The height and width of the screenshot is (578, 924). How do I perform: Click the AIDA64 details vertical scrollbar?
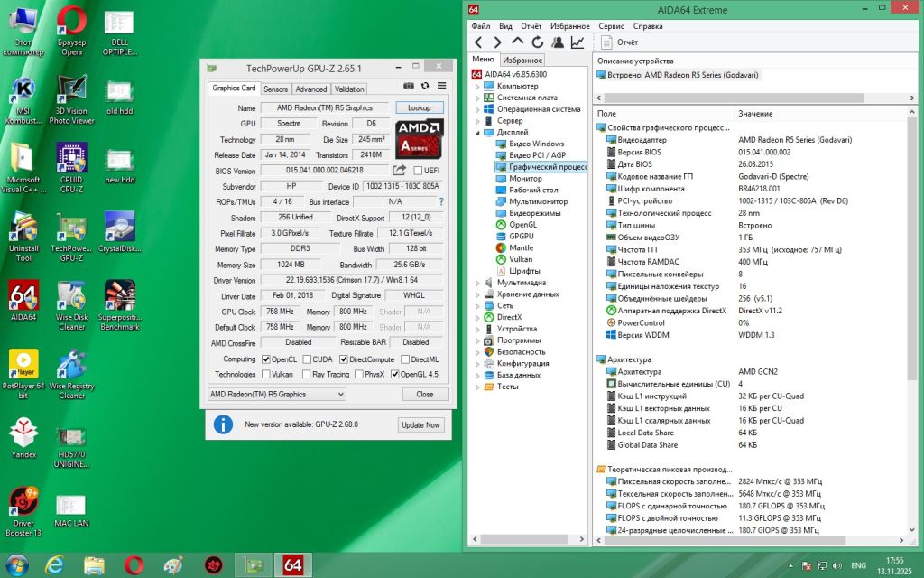coord(911,250)
